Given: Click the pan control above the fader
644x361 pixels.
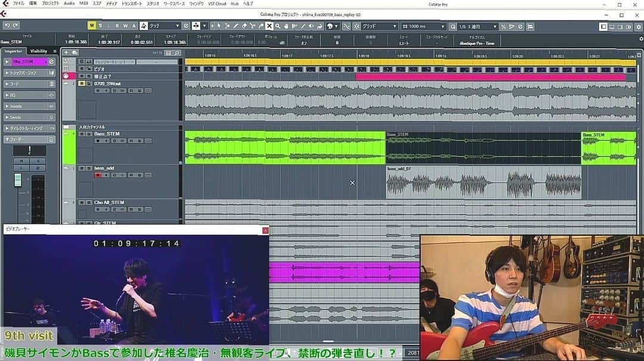Looking at the screenshot, I should point(29,150).
